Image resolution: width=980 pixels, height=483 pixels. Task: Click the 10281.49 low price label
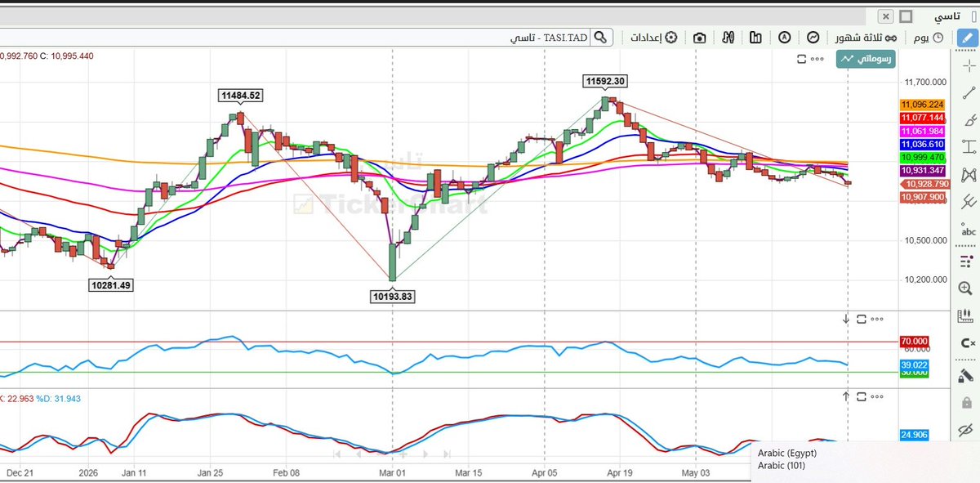(110, 285)
